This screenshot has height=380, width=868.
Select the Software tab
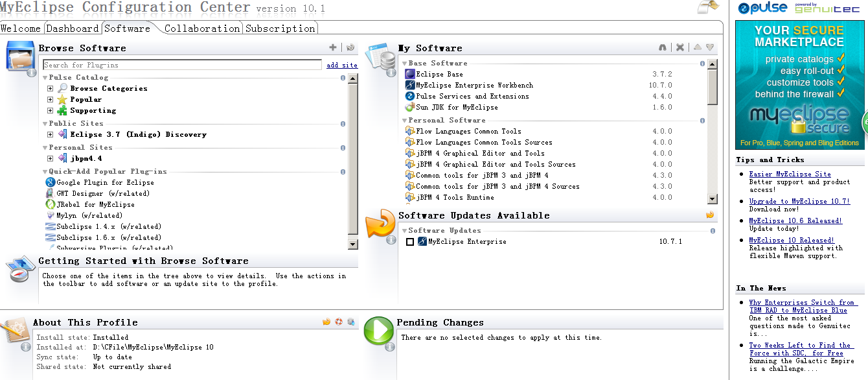tap(128, 29)
